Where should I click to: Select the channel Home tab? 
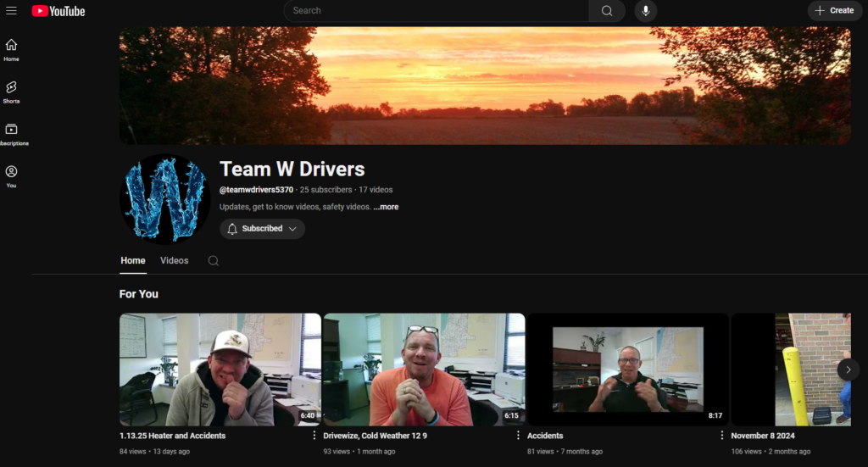tap(133, 260)
